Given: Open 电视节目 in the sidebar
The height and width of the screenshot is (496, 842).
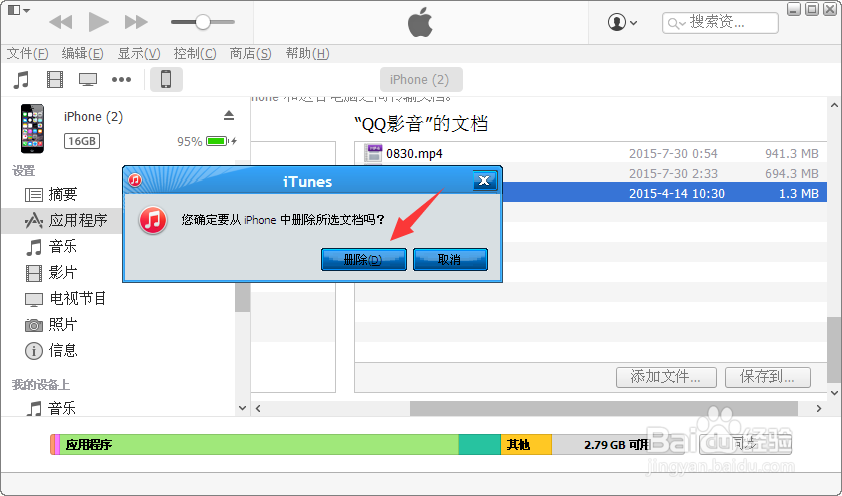Looking at the screenshot, I should click(x=66, y=298).
